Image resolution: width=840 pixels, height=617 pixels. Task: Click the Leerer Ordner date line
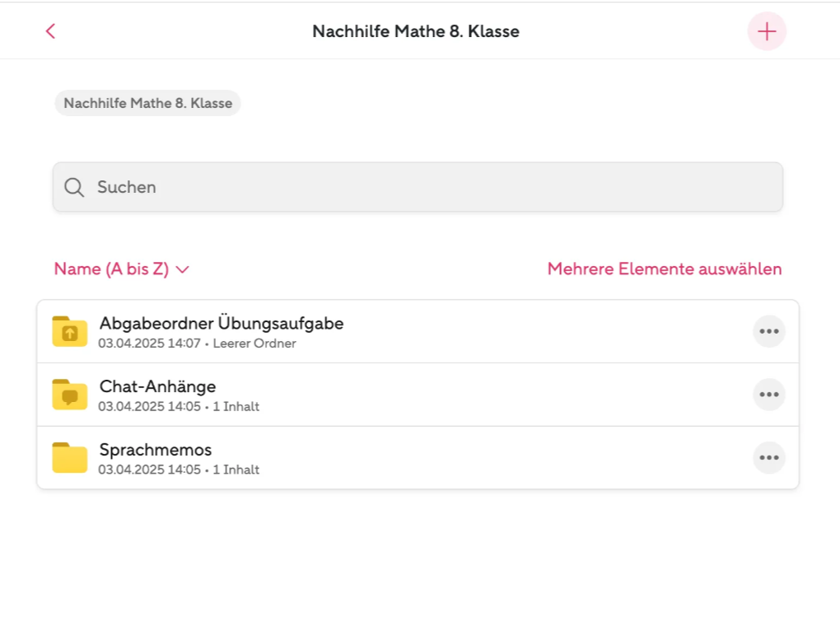(x=197, y=344)
